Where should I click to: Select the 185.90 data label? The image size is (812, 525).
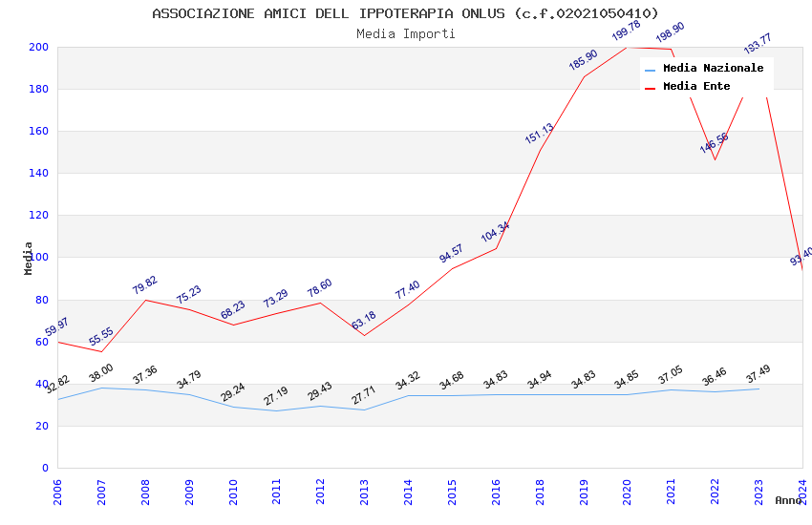583,59
